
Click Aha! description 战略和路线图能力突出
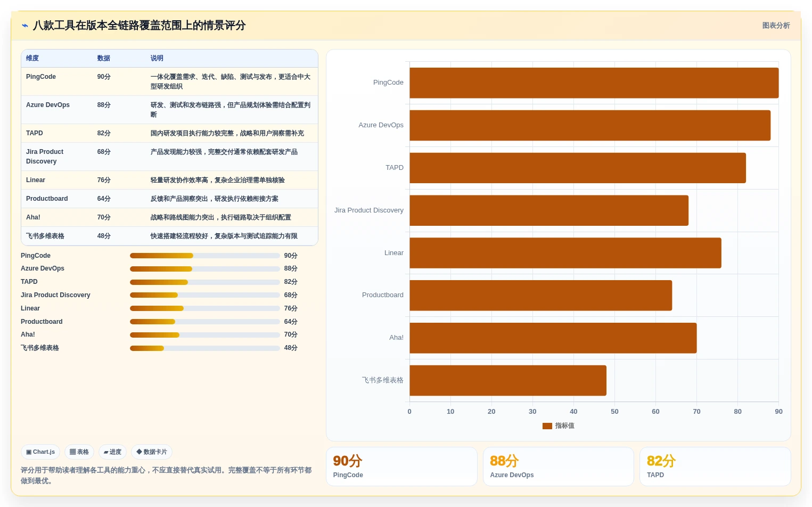(220, 217)
